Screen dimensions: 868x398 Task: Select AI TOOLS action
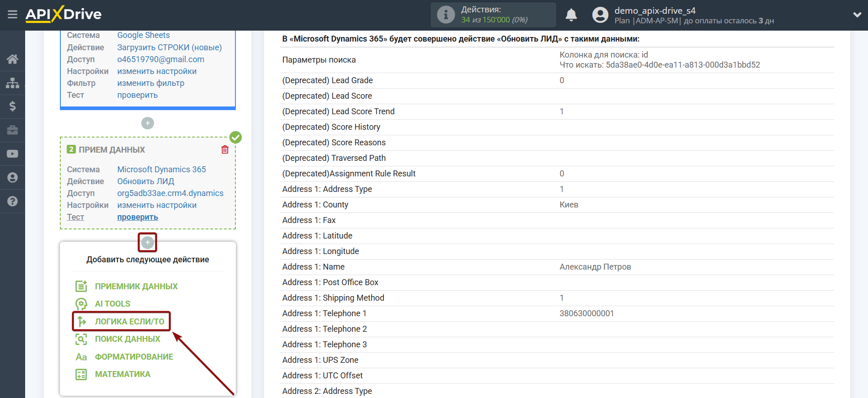112,304
